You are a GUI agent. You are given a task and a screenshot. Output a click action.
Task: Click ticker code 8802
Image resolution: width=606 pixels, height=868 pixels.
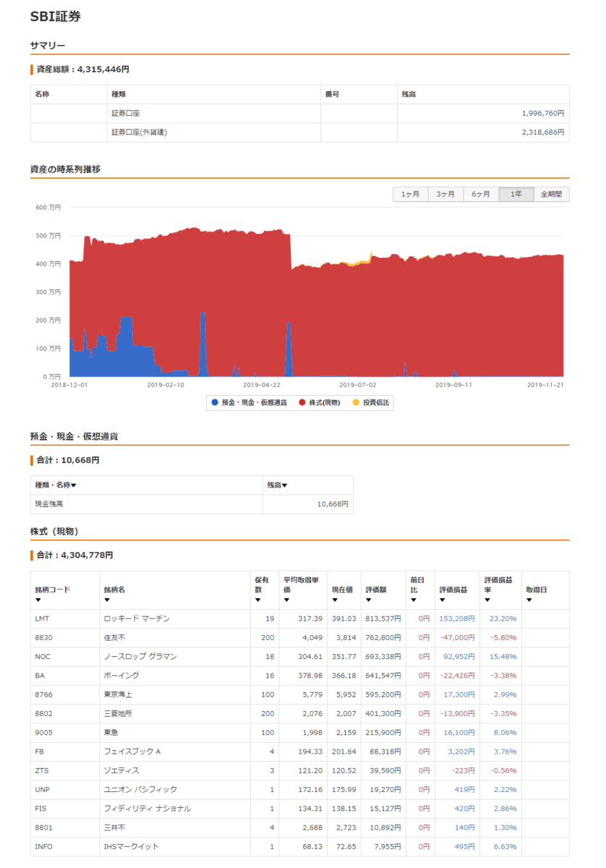coord(43,713)
